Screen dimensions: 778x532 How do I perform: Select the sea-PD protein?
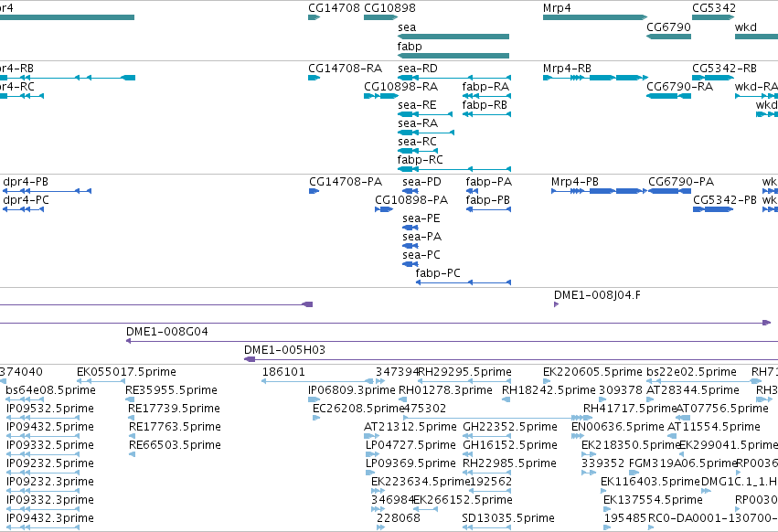click(x=410, y=191)
